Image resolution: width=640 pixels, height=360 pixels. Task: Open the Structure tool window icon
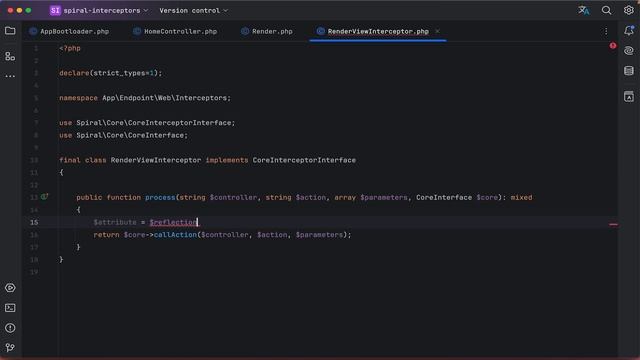tap(10, 56)
